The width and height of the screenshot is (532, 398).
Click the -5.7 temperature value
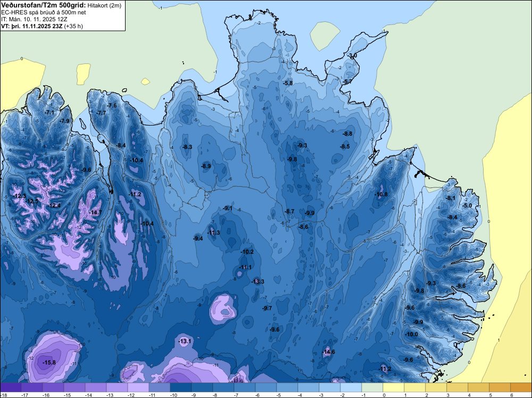tap(347, 82)
